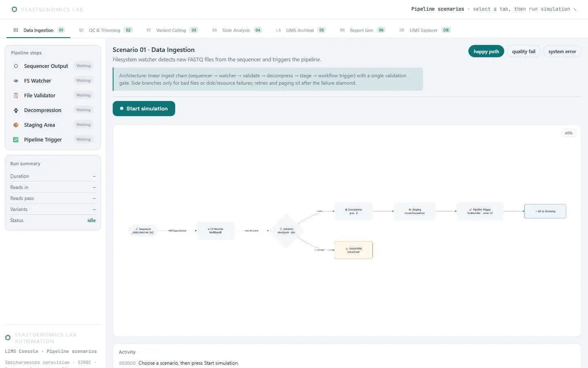The height and width of the screenshot is (368, 588).
Task: Click the FS Watcher pipeline step
Action: pyautogui.click(x=53, y=81)
